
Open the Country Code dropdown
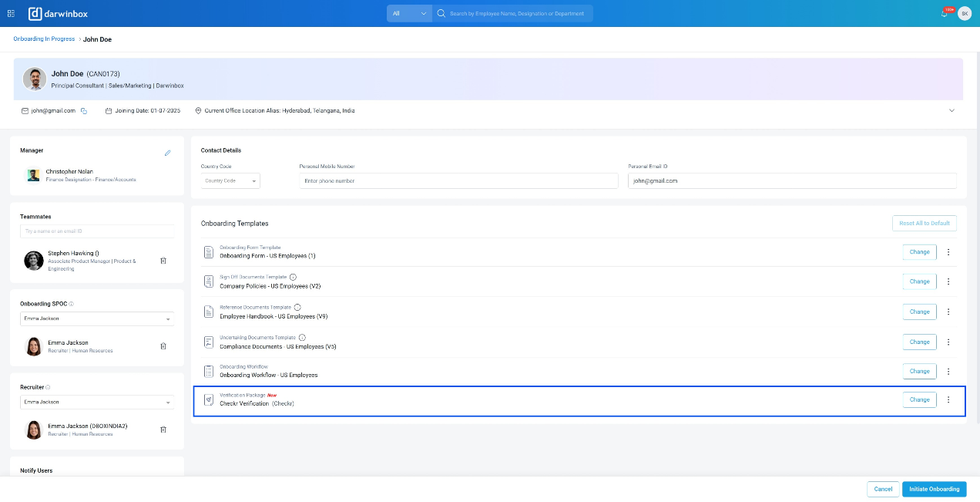click(x=230, y=180)
